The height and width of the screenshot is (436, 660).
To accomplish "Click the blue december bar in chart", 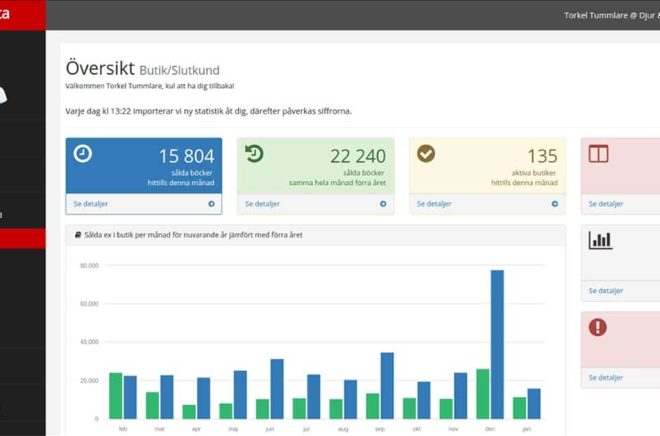I will (x=497, y=344).
